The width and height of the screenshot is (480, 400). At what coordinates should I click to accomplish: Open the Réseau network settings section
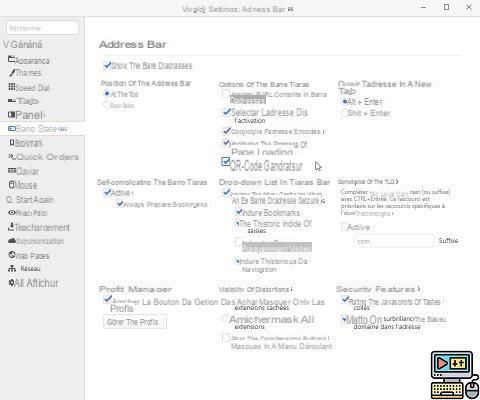click(24, 269)
